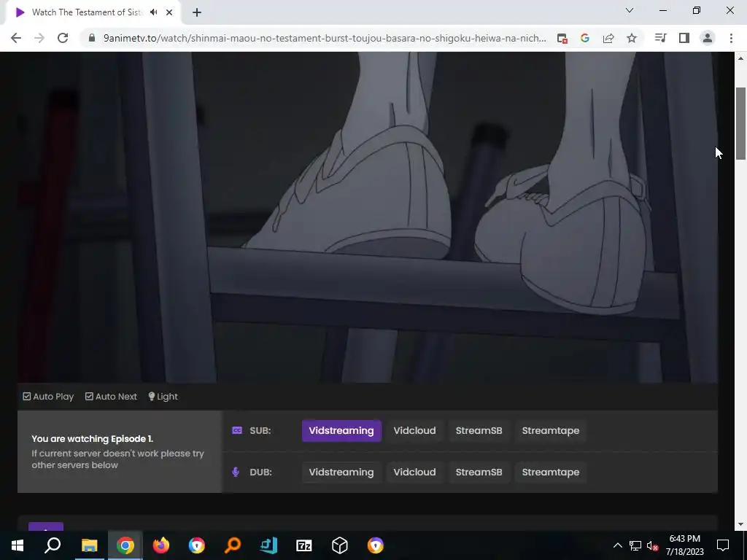Open the orange magnifier app in taskbar
The height and width of the screenshot is (560, 747).
tap(233, 545)
